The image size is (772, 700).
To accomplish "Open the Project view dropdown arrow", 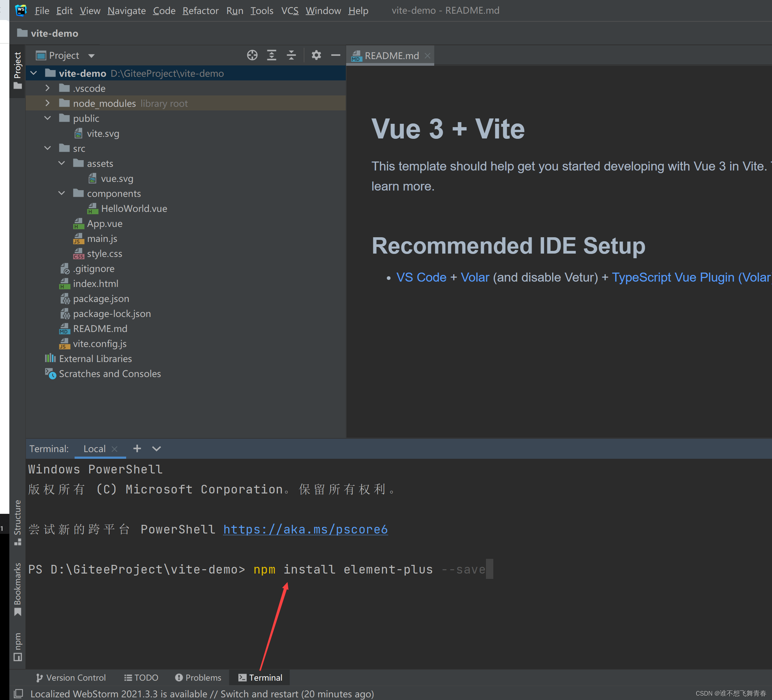I will click(x=91, y=56).
